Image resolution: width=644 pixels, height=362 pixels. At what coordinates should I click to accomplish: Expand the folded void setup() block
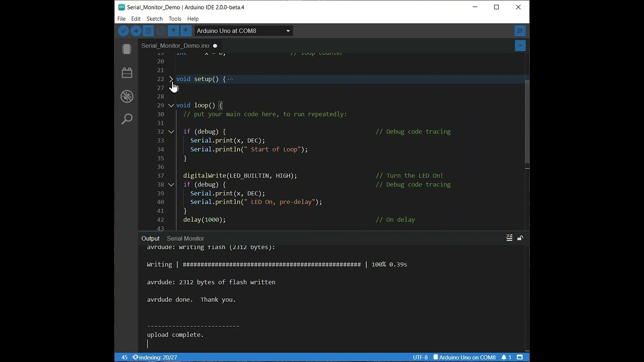[171, 79]
